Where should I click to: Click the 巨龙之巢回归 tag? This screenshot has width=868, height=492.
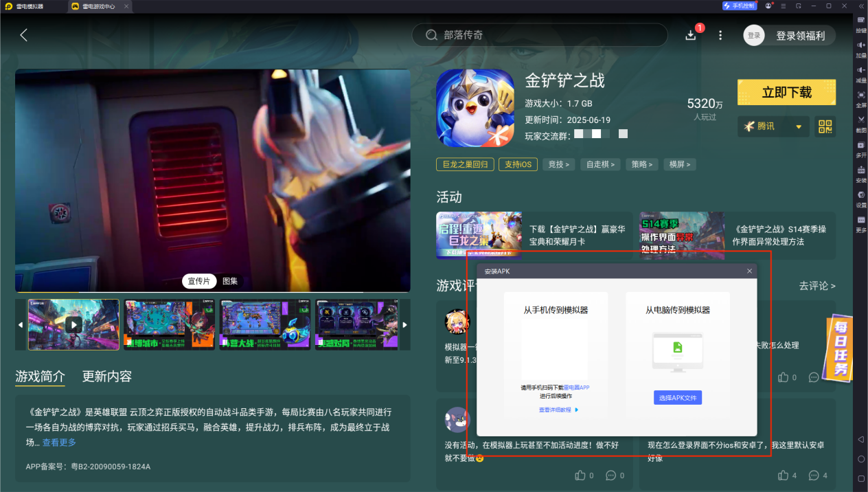465,164
